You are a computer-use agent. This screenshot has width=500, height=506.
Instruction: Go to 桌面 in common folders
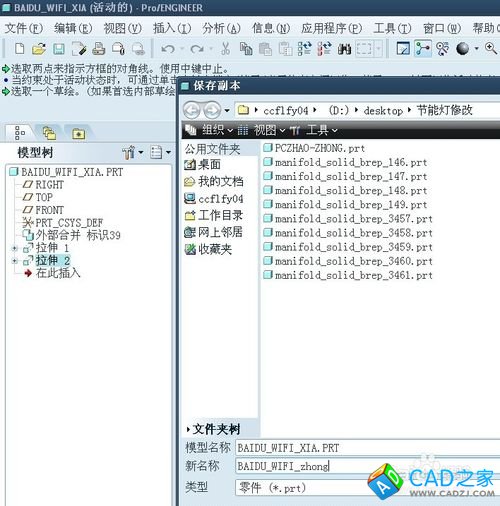click(x=203, y=164)
